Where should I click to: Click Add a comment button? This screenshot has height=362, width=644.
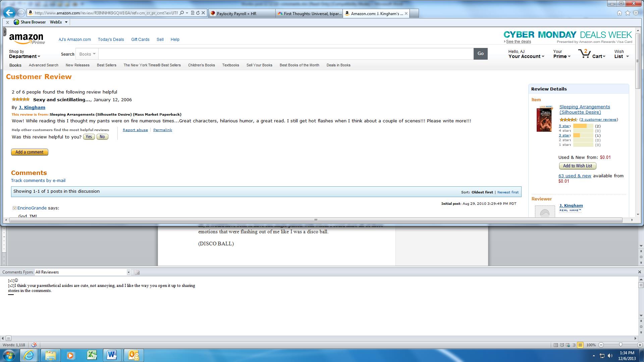point(30,152)
